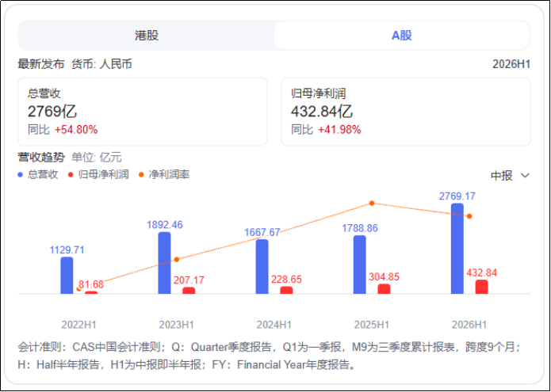Select the red 2026H1 net profit bar
551x392 pixels.
481,287
